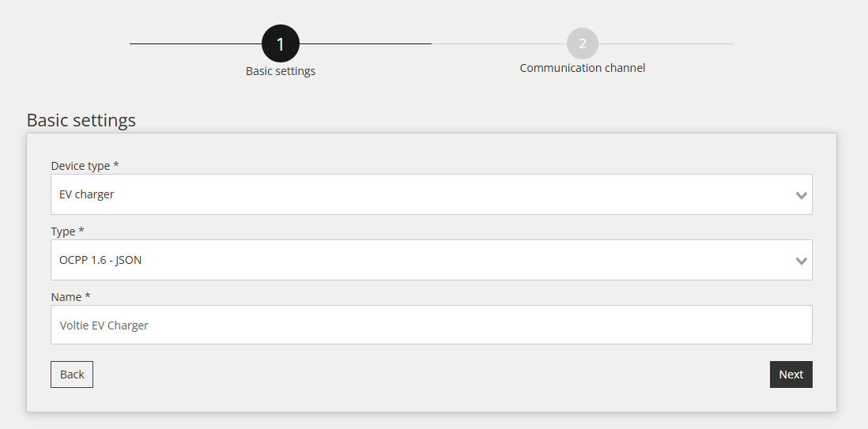Click the dark progress line after step 1
This screenshot has width=868, height=429.
(365, 43)
